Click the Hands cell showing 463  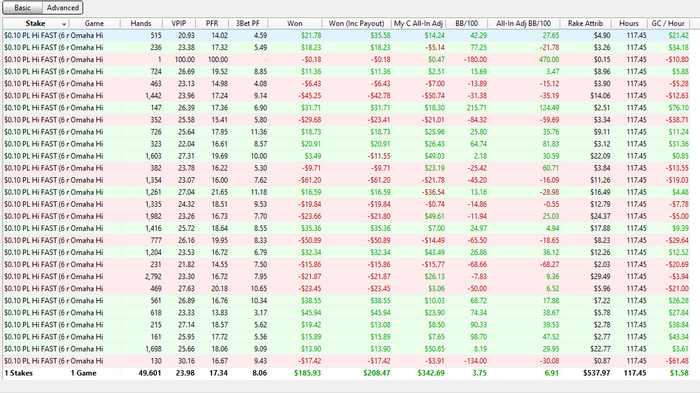point(156,84)
